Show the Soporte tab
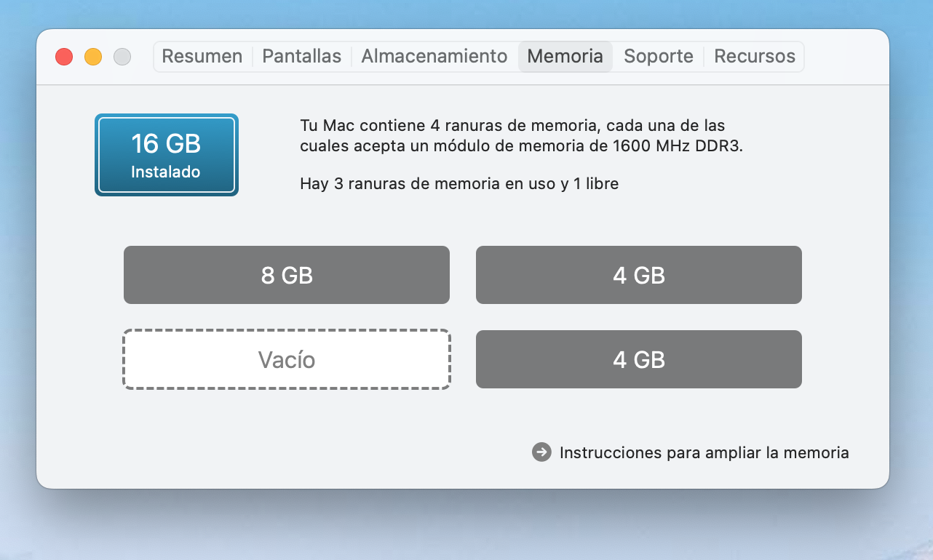This screenshot has width=933, height=560. click(658, 57)
